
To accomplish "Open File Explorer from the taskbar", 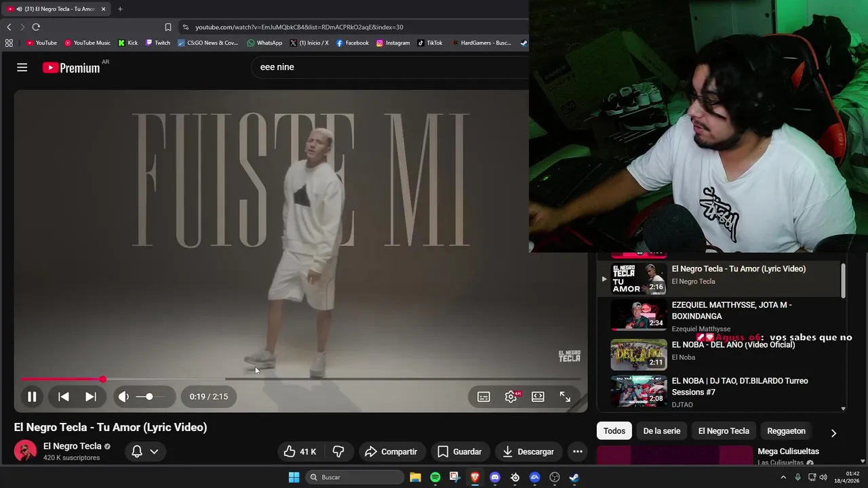I will (415, 477).
